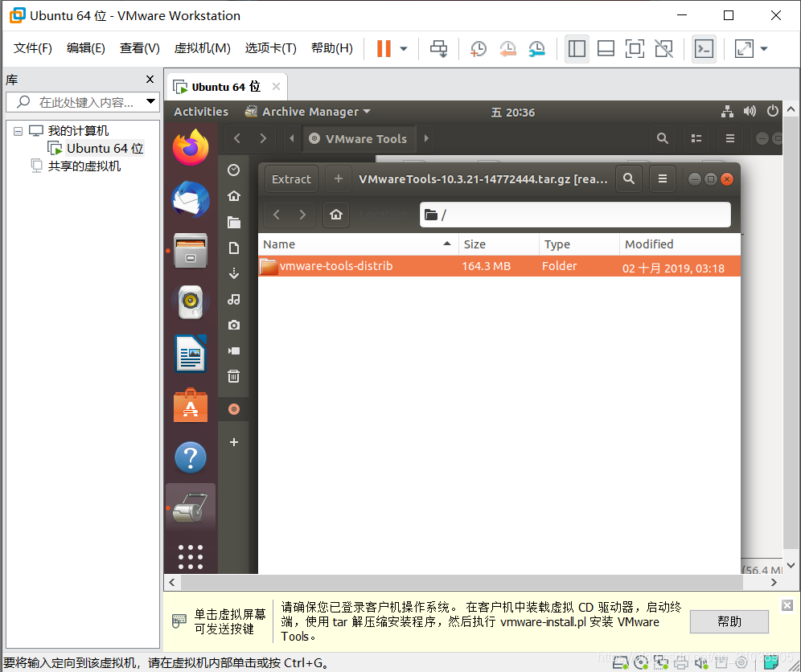Screen dimensions: 801x672
Task: Add files with the plus button
Action: (x=339, y=178)
